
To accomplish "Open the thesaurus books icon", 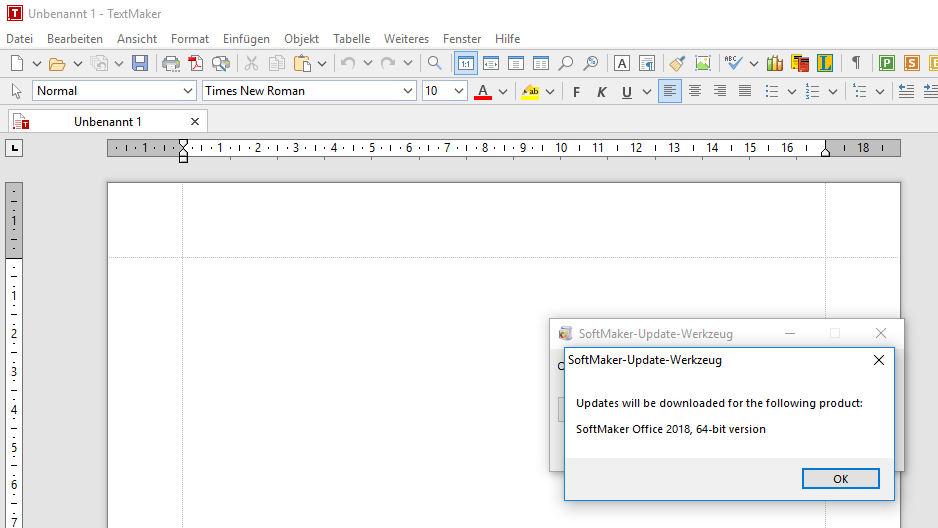I will (x=775, y=63).
